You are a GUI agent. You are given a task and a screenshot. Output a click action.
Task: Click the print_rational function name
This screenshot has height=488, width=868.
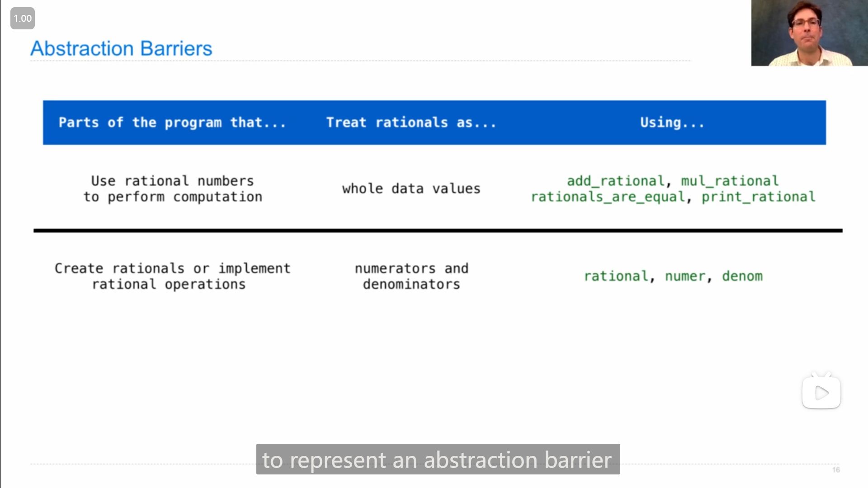758,197
